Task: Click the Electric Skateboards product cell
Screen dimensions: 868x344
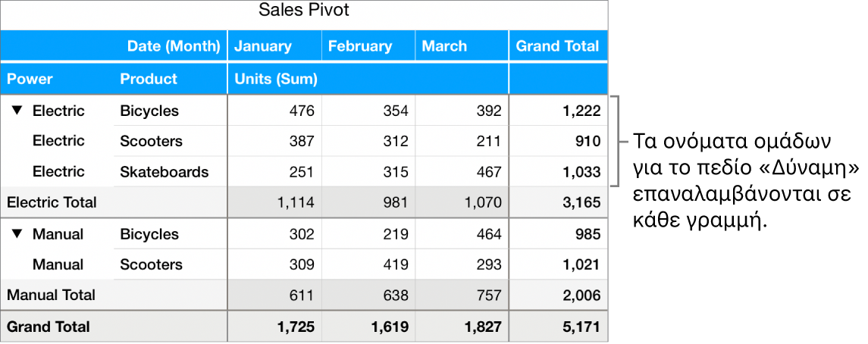Action: pyautogui.click(x=164, y=172)
